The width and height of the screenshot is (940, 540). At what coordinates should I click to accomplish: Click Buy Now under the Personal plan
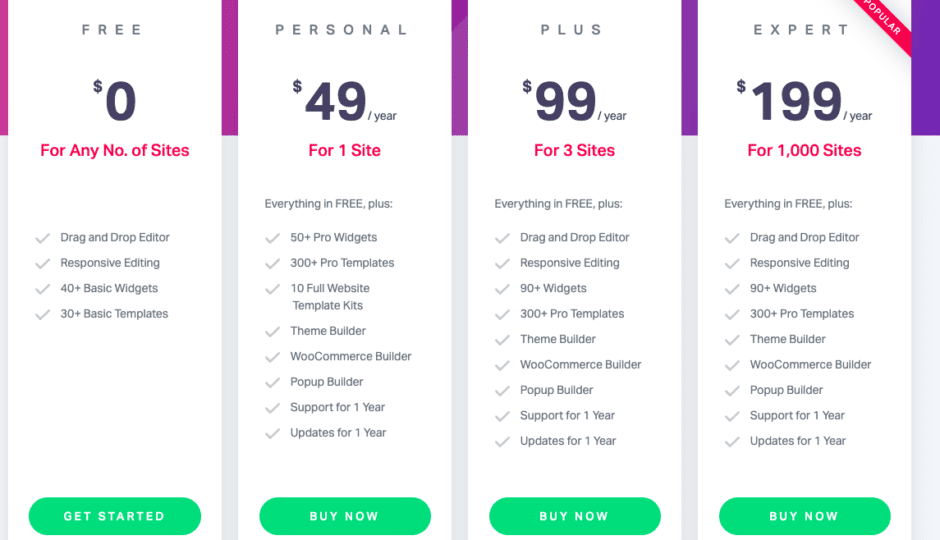click(345, 516)
